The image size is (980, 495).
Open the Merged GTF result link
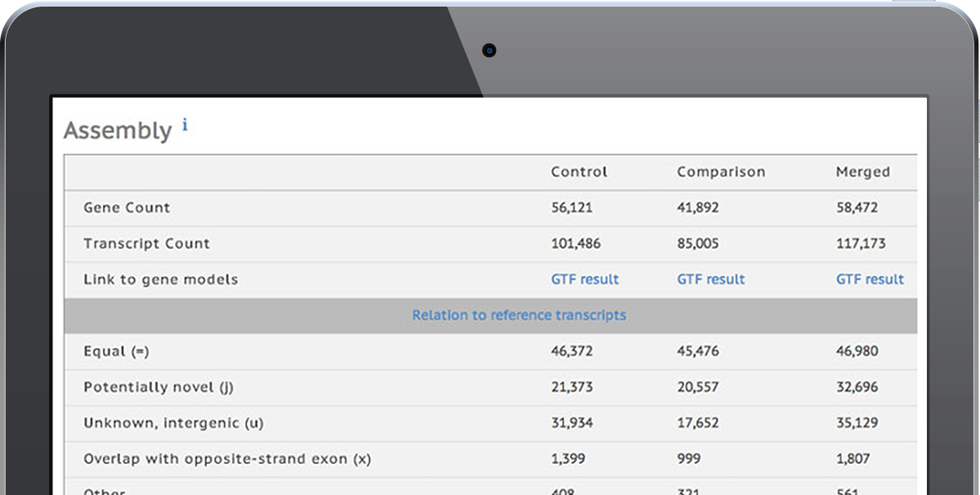click(870, 279)
